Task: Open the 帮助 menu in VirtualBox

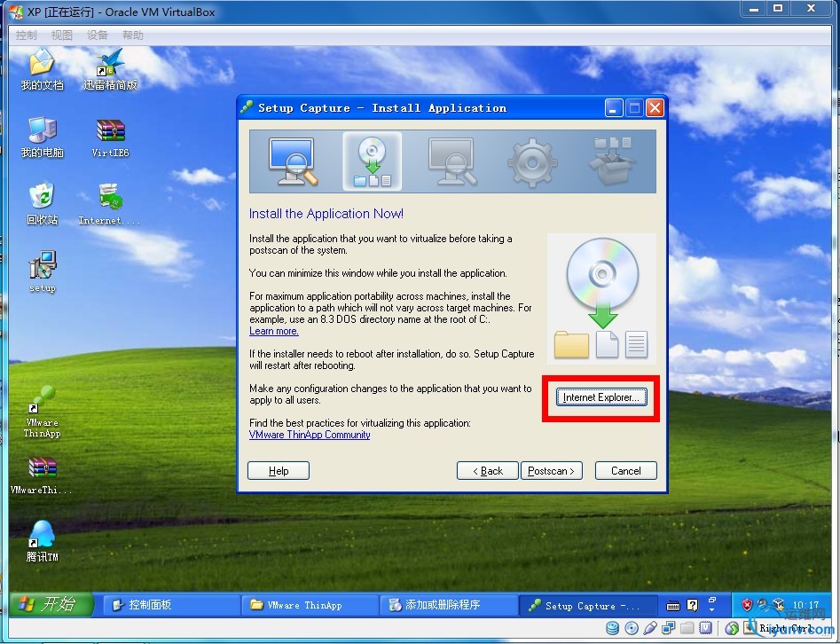Action: point(133,35)
